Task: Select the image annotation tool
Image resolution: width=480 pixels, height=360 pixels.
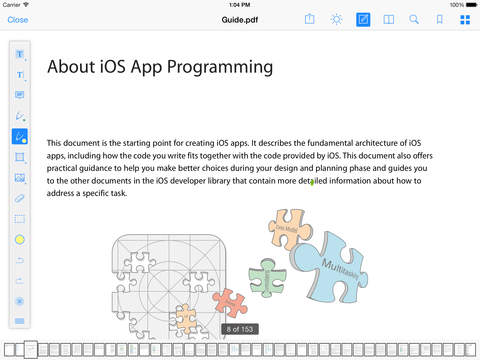Action: [20, 178]
